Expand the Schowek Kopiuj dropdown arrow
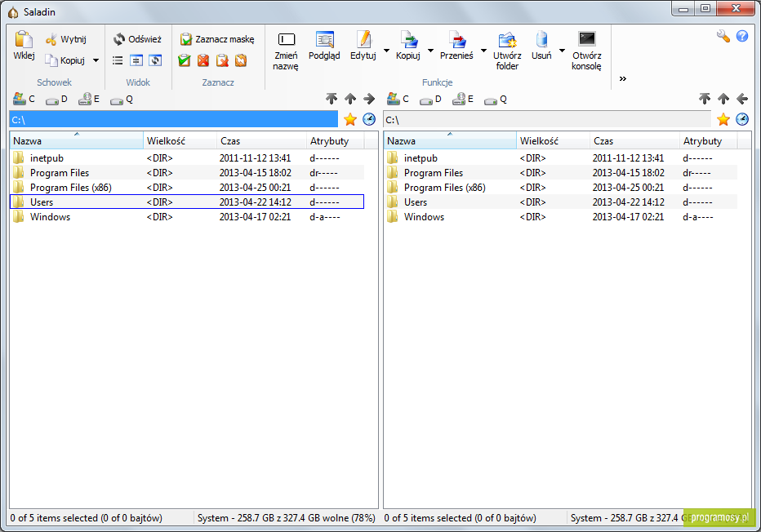761x532 pixels. 96,60
